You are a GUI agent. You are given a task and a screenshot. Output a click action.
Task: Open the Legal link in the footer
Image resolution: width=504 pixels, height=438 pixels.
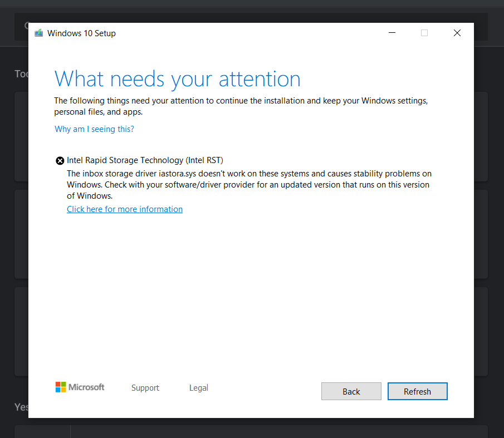198,388
